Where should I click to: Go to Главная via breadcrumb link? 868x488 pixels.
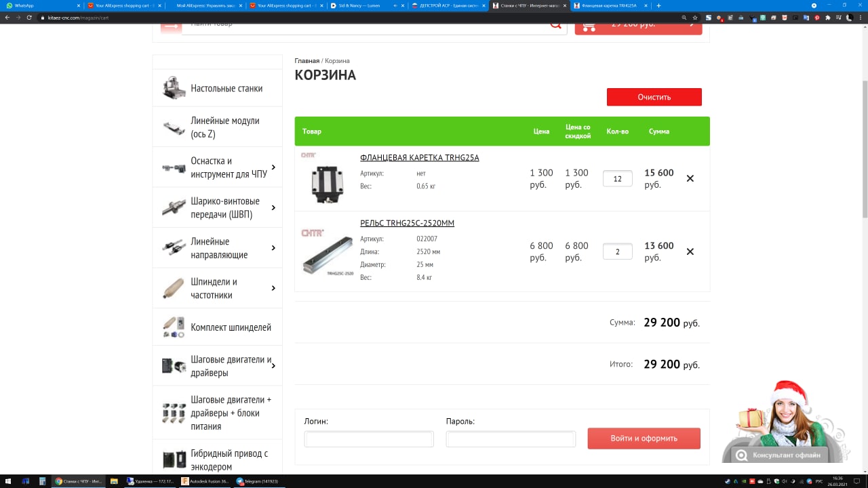click(307, 61)
